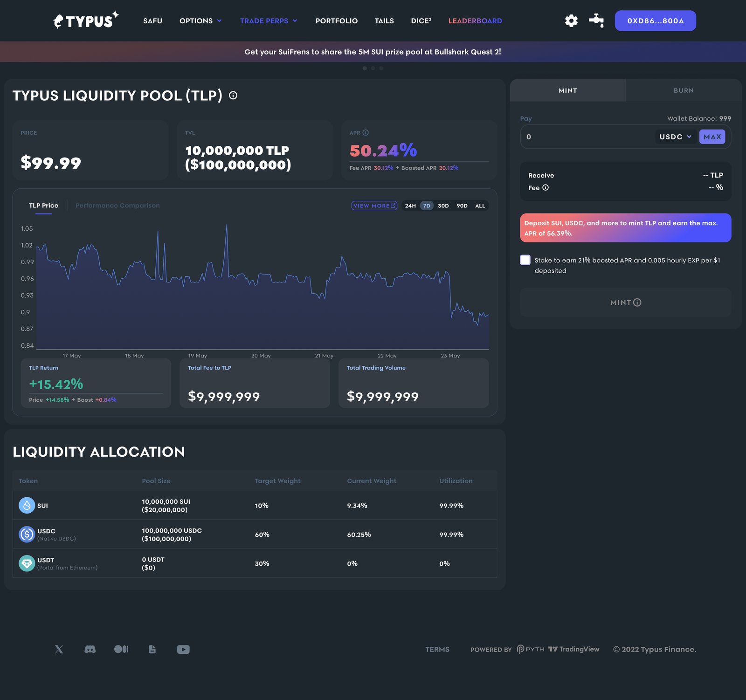Click the MAX amount button

[x=712, y=137]
